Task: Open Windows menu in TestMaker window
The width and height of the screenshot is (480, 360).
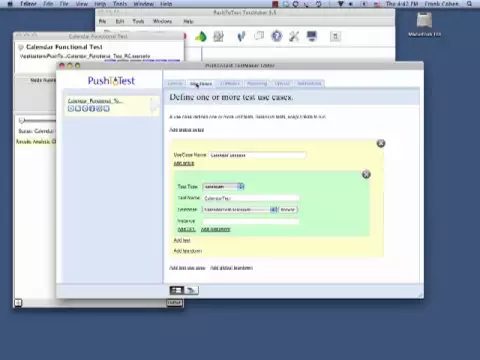Action: pyautogui.click(x=162, y=21)
